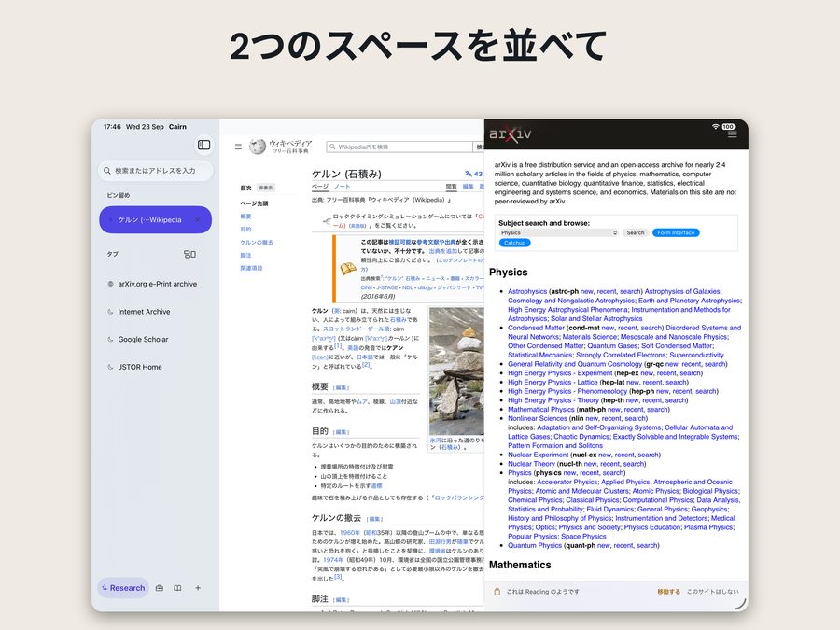This screenshot has width=840, height=630.
Task: Open the book space icon
Action: click(x=177, y=588)
